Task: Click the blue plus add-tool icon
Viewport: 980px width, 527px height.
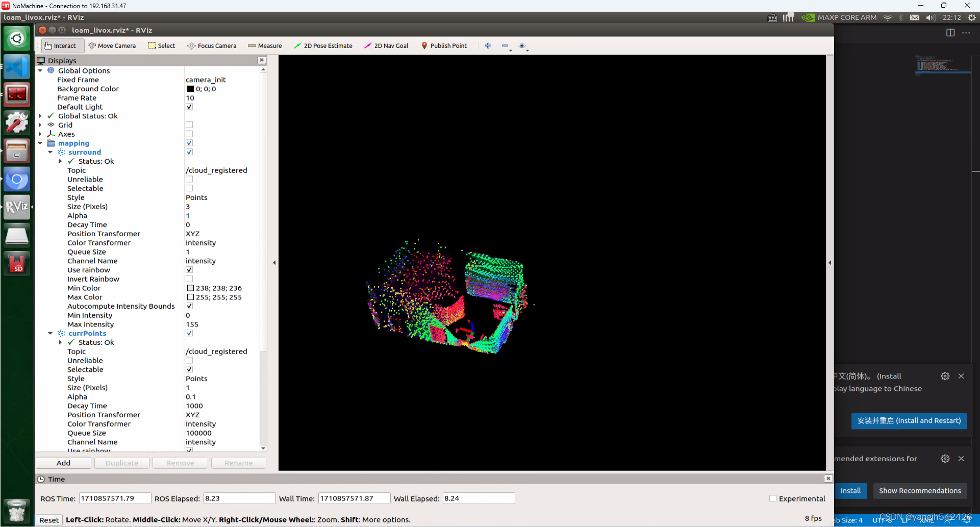Action: pos(488,46)
